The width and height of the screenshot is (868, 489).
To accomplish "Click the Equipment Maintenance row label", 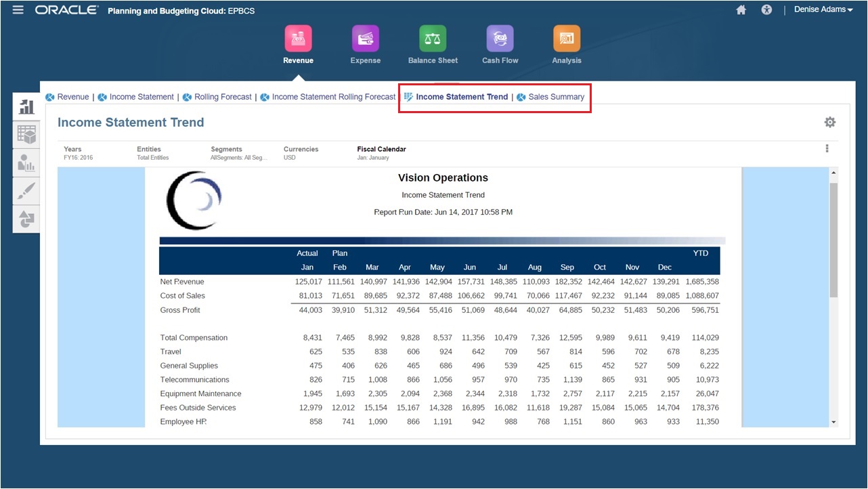I will coord(200,394).
